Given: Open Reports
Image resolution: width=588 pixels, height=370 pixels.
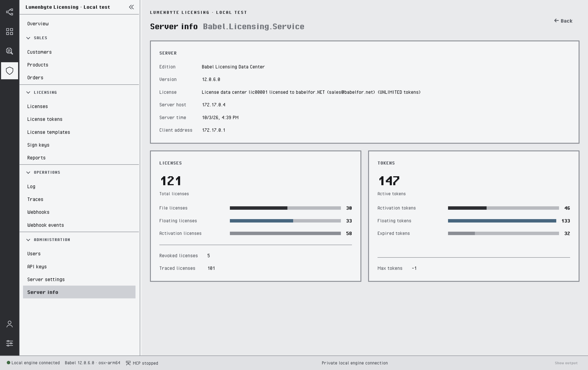Looking at the screenshot, I should pyautogui.click(x=79, y=158).
